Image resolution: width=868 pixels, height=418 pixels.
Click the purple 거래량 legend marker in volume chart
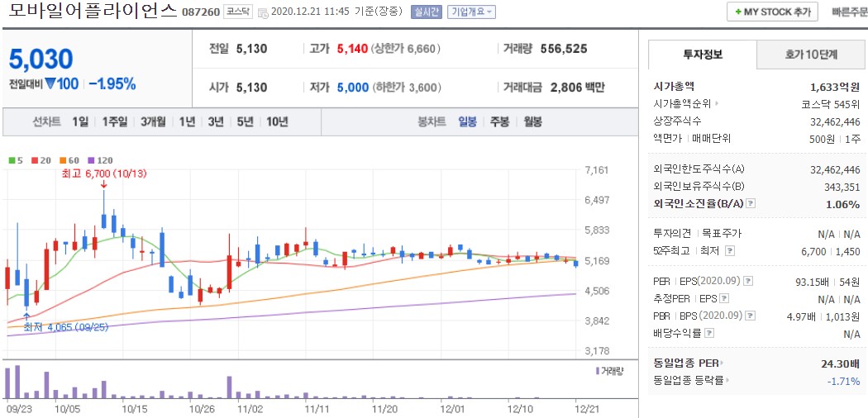pyautogui.click(x=598, y=371)
